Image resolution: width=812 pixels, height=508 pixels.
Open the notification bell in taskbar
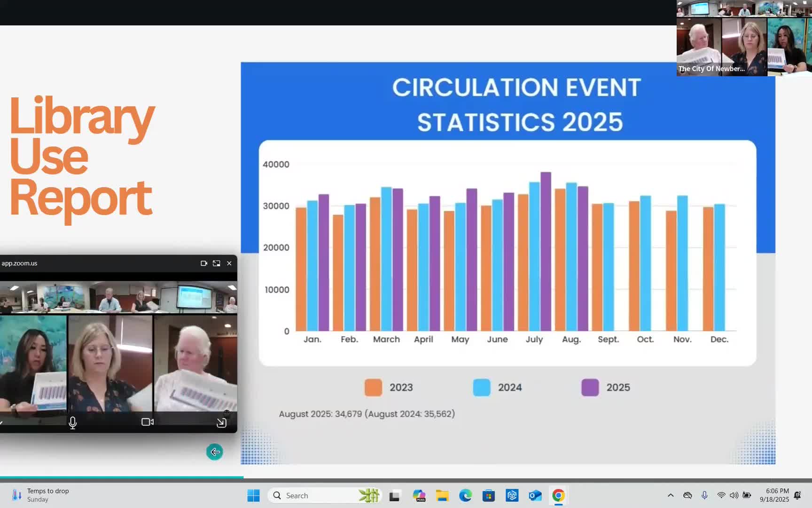[797, 495]
